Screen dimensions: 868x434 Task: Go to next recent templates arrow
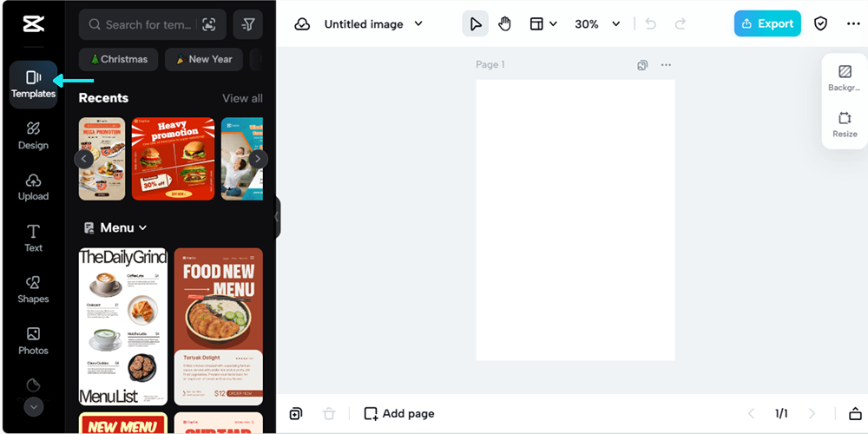[x=258, y=160]
